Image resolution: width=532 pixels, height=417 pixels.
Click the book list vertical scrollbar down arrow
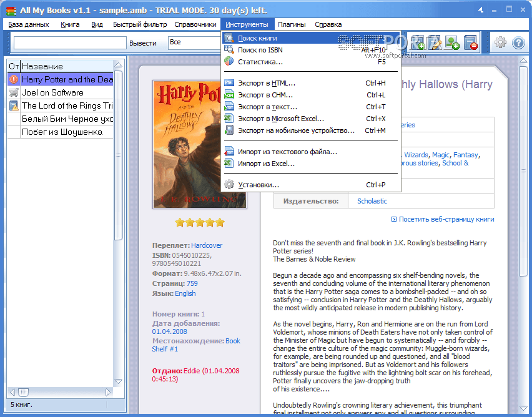click(x=118, y=381)
